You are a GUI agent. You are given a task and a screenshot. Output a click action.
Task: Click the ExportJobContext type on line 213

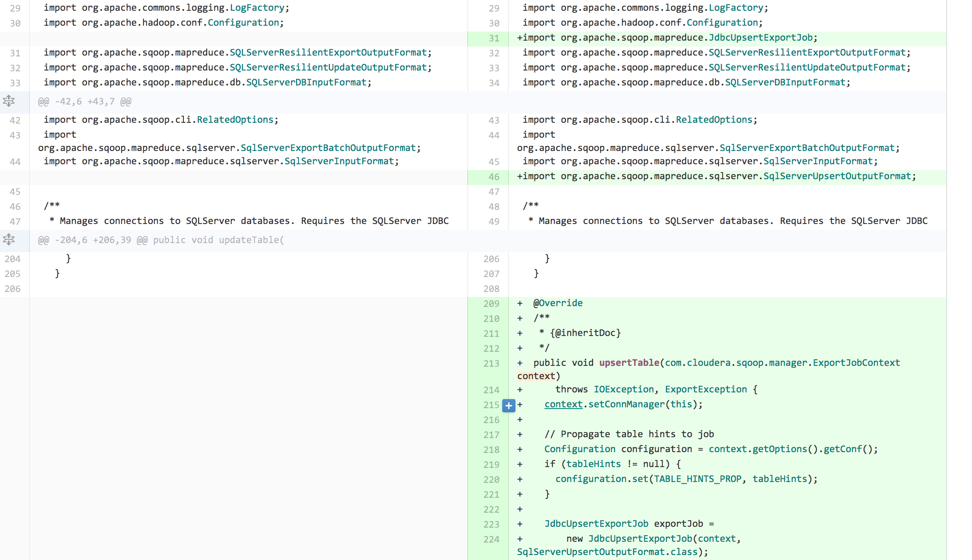(x=856, y=363)
